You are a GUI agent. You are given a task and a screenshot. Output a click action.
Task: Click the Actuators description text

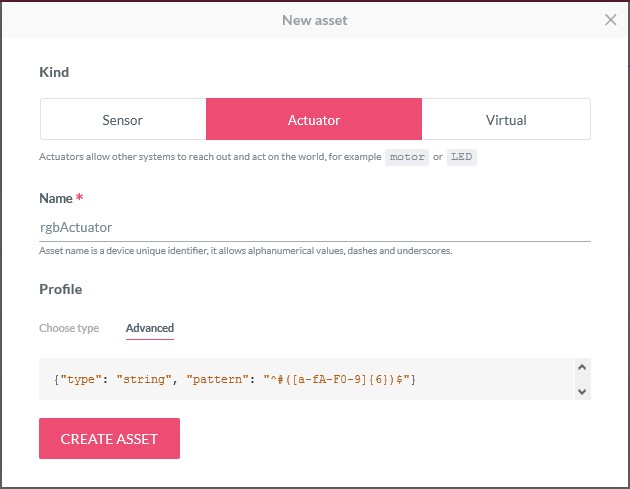tap(210, 158)
